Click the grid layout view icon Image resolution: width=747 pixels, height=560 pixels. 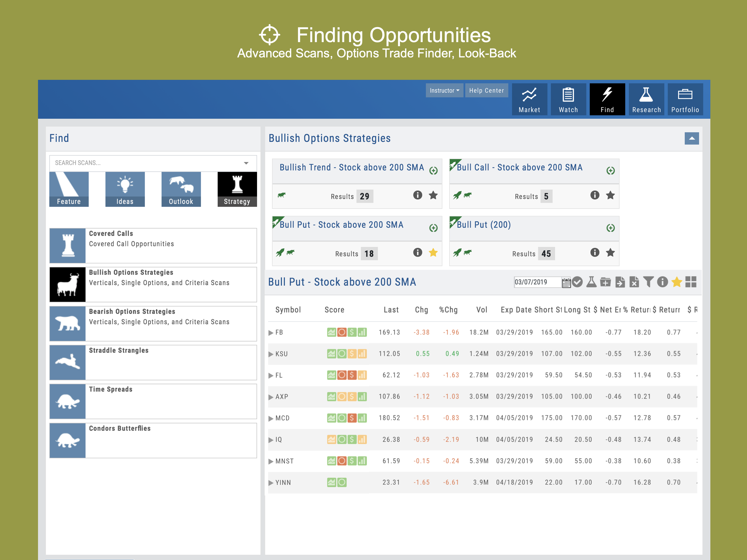[691, 282]
